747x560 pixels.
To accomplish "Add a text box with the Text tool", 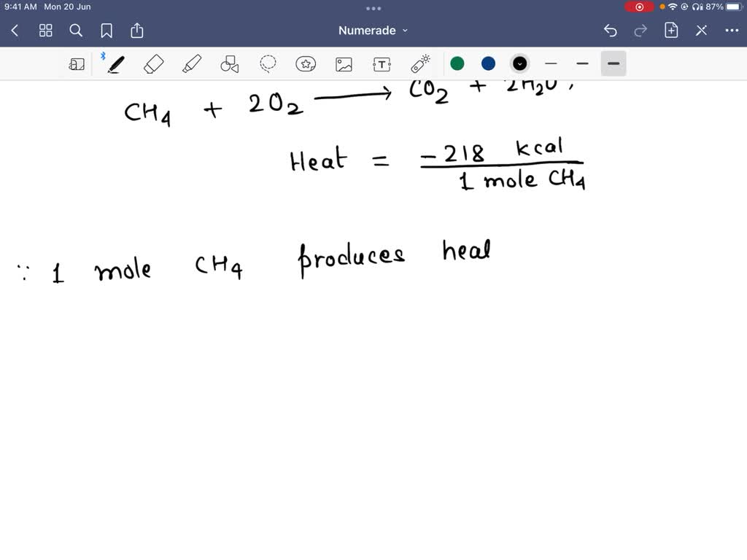I will tap(382, 63).
